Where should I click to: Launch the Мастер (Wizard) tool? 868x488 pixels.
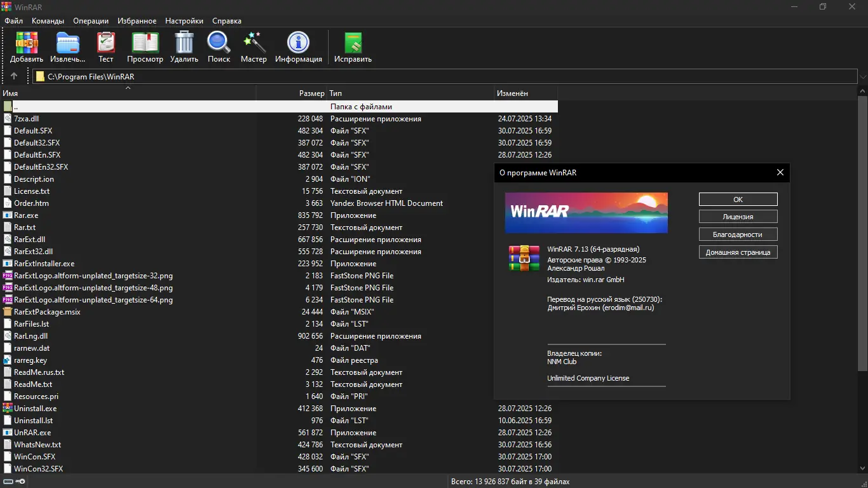point(254,43)
